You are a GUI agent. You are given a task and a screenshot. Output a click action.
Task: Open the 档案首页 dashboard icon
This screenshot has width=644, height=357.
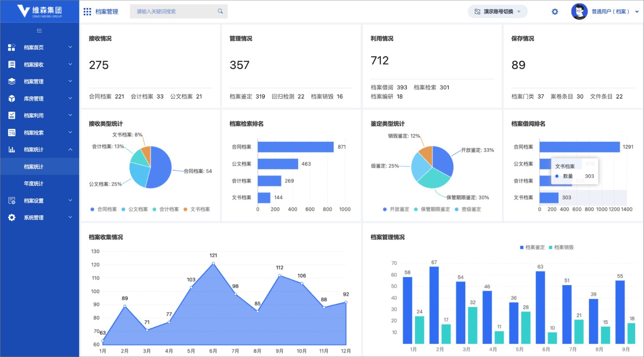(12, 47)
